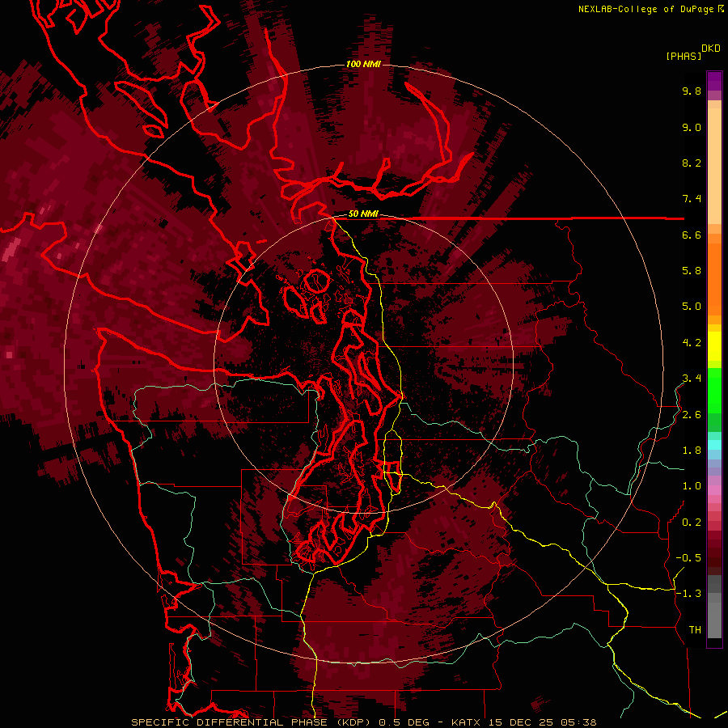The image size is (728, 728).
Task: Click the 9.0 scale value
Action: (x=692, y=127)
